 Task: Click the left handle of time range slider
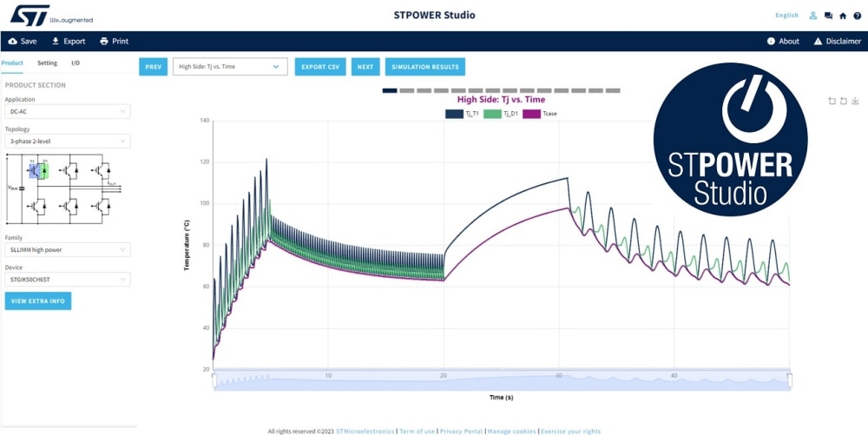point(214,380)
